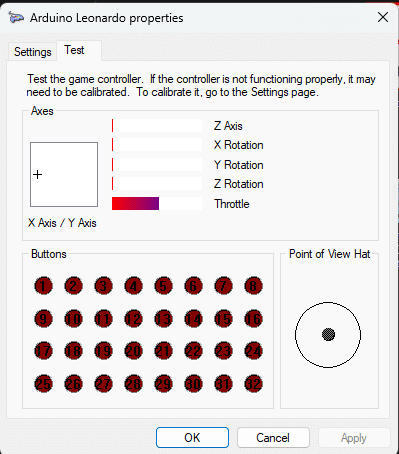Viewport: 399px width, 454px height.
Task: Click button indicator 5
Action: click(x=163, y=286)
